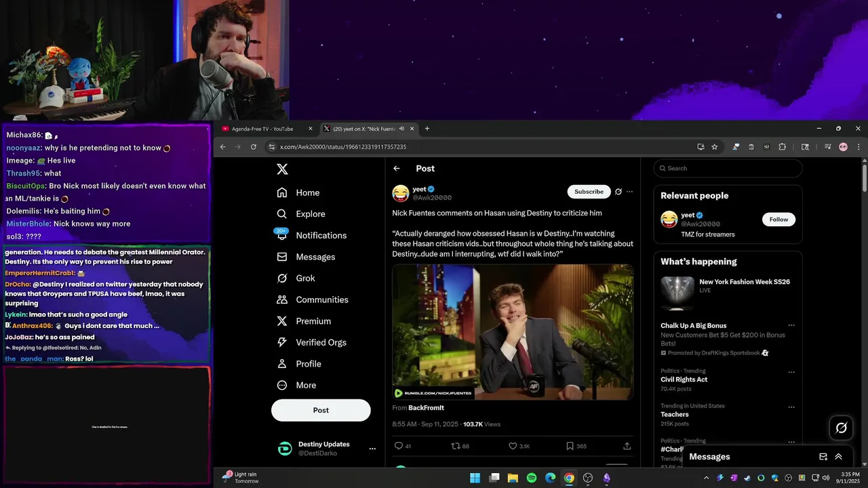Open the Chrome media controls icon
The image size is (868, 488).
point(827,147)
